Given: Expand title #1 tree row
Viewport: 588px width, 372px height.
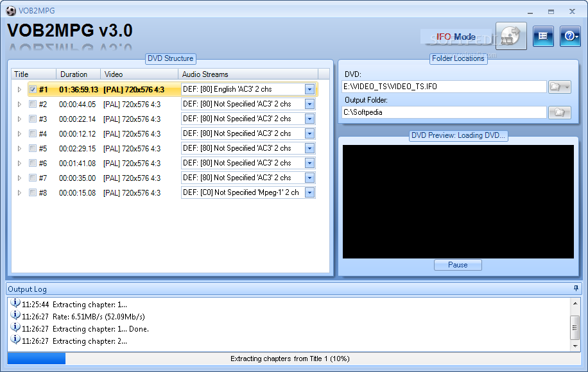Looking at the screenshot, I should [x=19, y=90].
